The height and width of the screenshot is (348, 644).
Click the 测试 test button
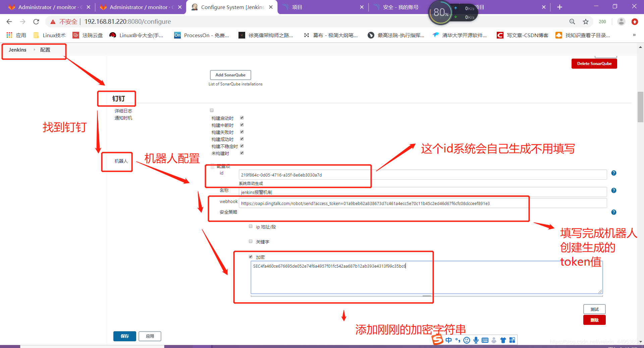(594, 309)
